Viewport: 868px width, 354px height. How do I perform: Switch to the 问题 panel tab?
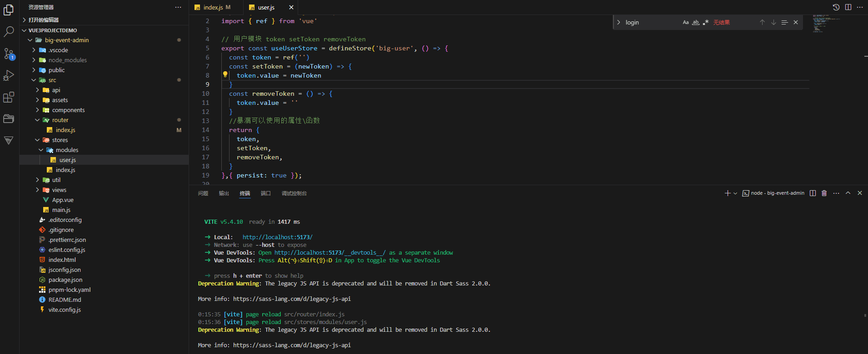[203, 193]
